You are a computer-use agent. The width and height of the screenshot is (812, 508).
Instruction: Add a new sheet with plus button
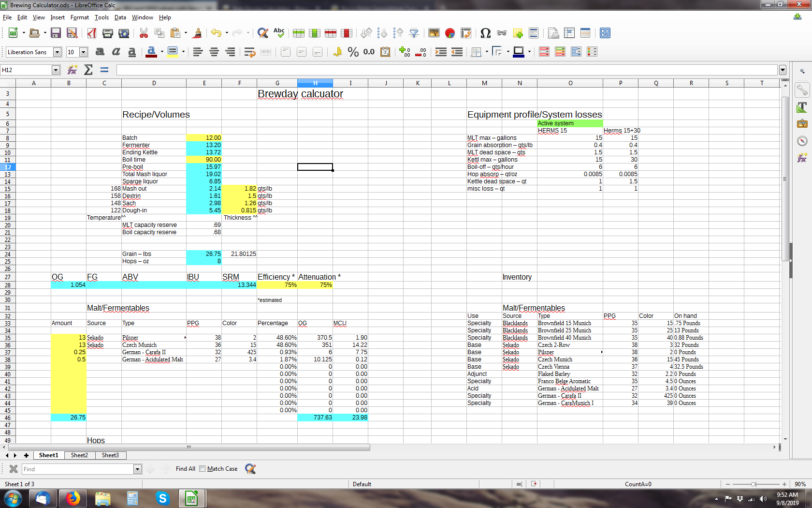pos(26,455)
